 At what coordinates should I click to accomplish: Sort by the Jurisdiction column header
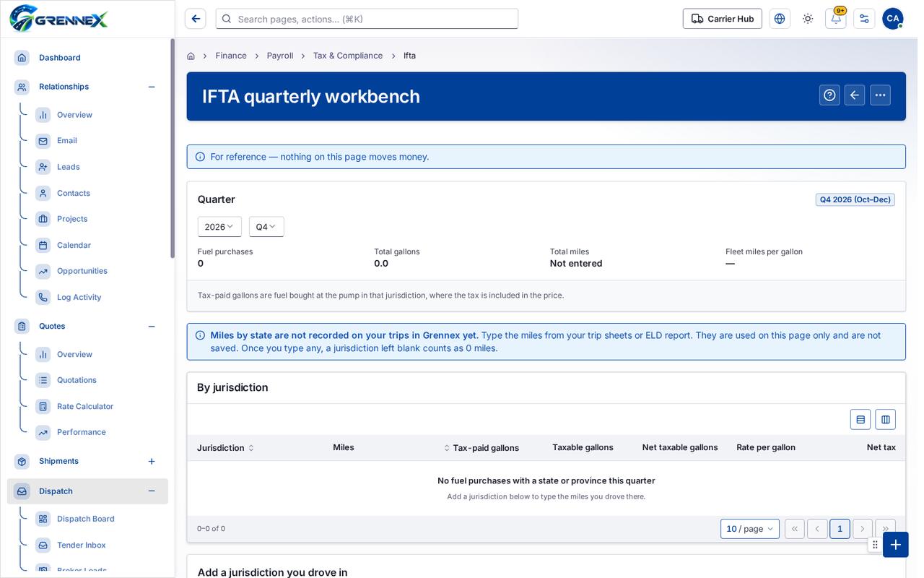click(x=226, y=448)
